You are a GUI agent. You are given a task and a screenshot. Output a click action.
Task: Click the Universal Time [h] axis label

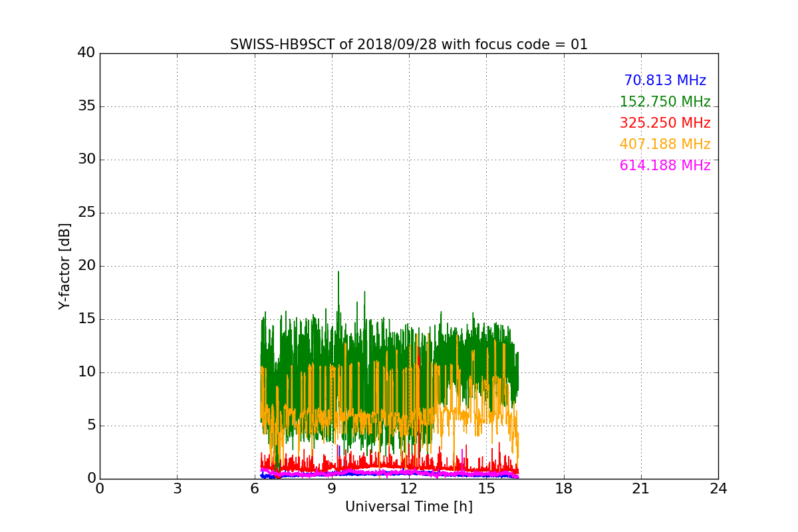coord(409,507)
